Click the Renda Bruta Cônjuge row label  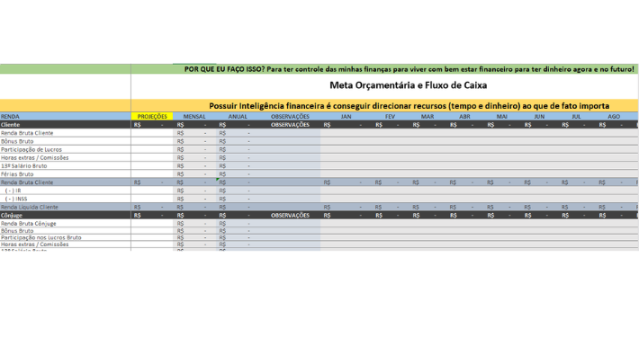[29, 223]
